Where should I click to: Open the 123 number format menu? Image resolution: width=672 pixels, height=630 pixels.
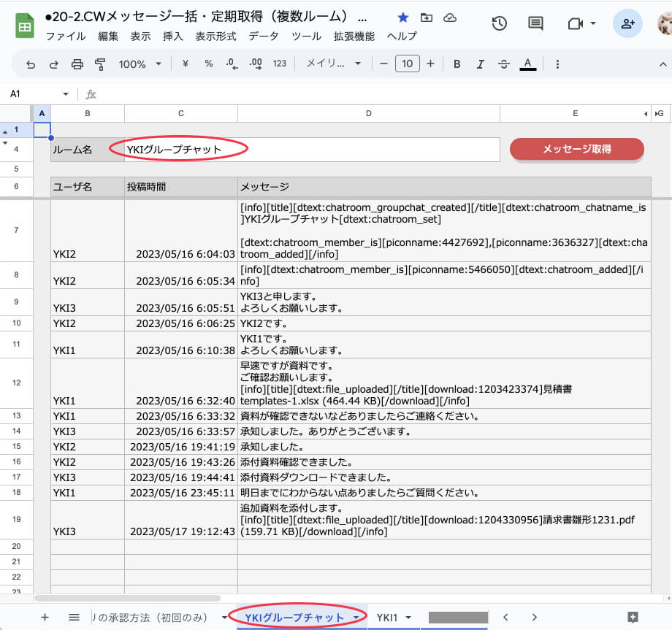(x=280, y=64)
